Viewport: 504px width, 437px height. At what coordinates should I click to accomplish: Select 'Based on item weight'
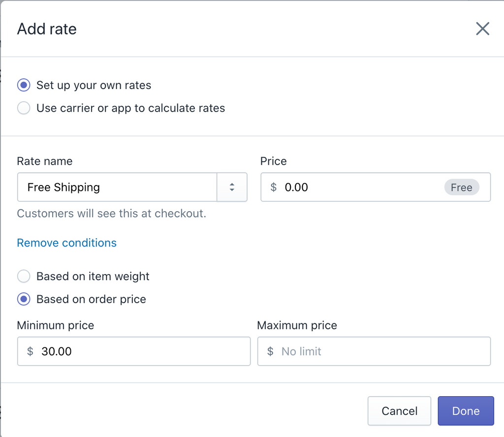(23, 276)
